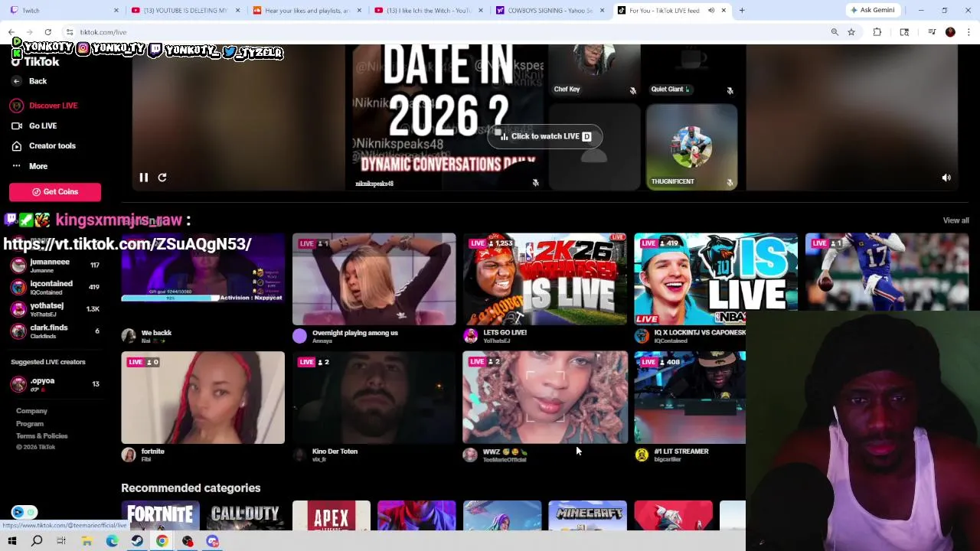
Task: Open the site info icon in address bar
Action: coord(69,32)
